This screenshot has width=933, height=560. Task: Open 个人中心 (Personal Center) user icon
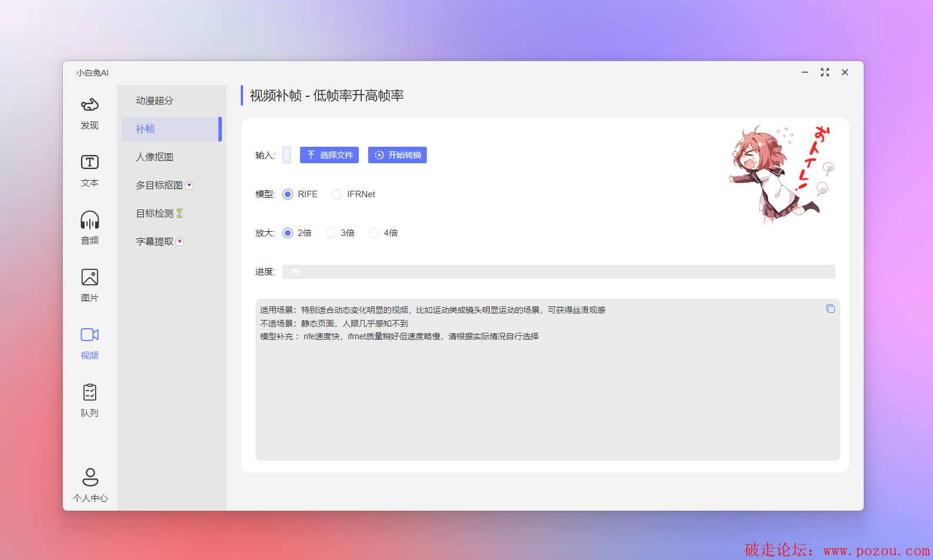[x=90, y=477]
